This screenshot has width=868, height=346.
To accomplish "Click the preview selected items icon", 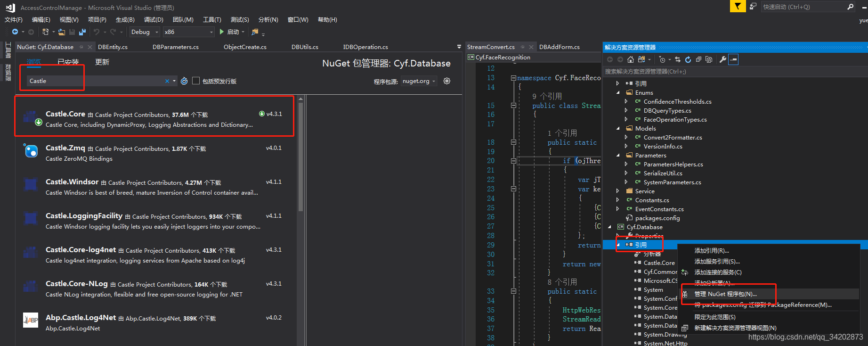I will (733, 59).
